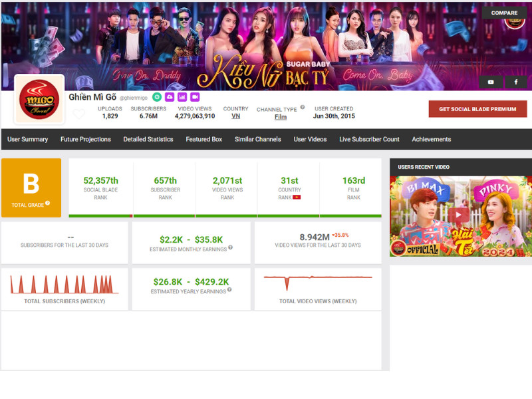Screen dimensions: 532x399
Task: Click the 31st Country Rank value
Action: tap(289, 180)
